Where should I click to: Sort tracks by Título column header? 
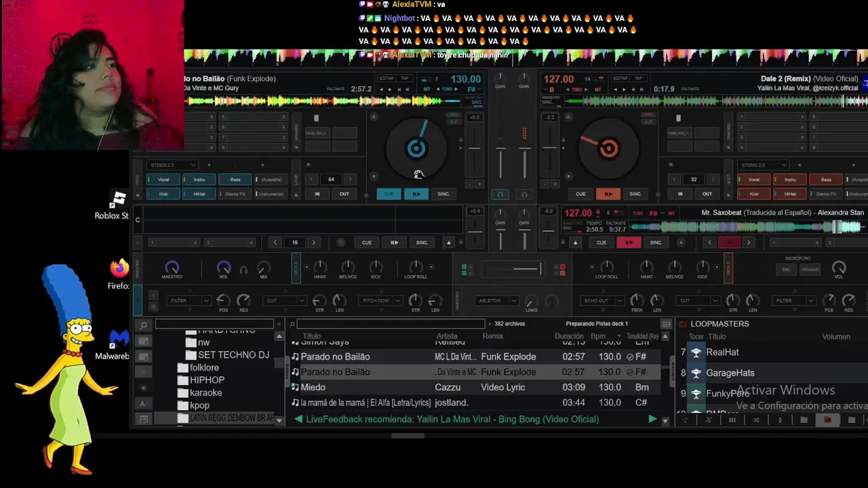tap(312, 336)
